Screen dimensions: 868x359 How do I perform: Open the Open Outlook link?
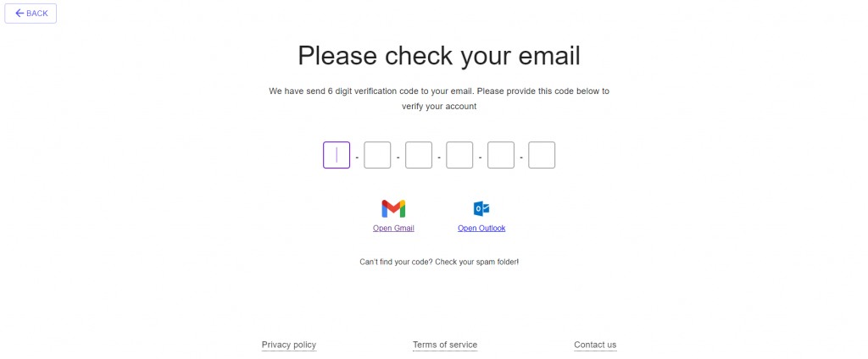point(481,228)
